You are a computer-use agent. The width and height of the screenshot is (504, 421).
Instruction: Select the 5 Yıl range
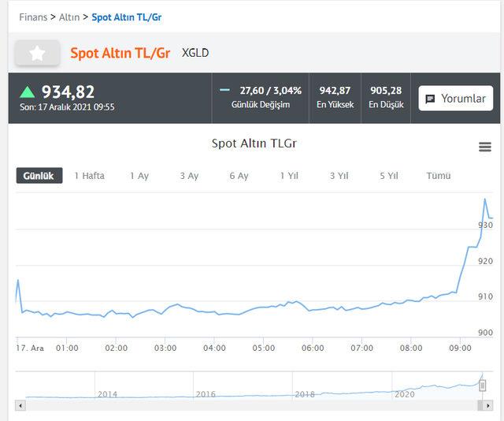389,176
